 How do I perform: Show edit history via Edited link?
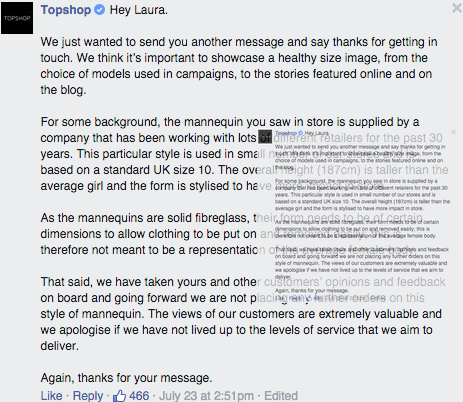point(281,396)
